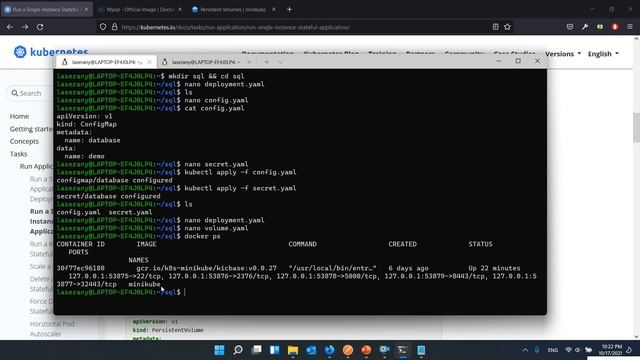Click the ENG language indicator
This screenshot has height=360, width=640.
coord(553,350)
